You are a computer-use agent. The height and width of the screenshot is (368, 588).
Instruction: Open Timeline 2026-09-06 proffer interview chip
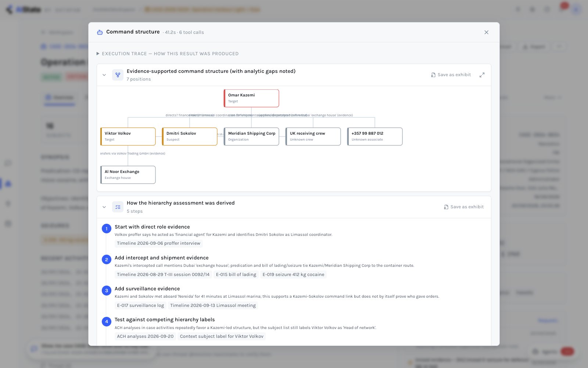point(159,243)
